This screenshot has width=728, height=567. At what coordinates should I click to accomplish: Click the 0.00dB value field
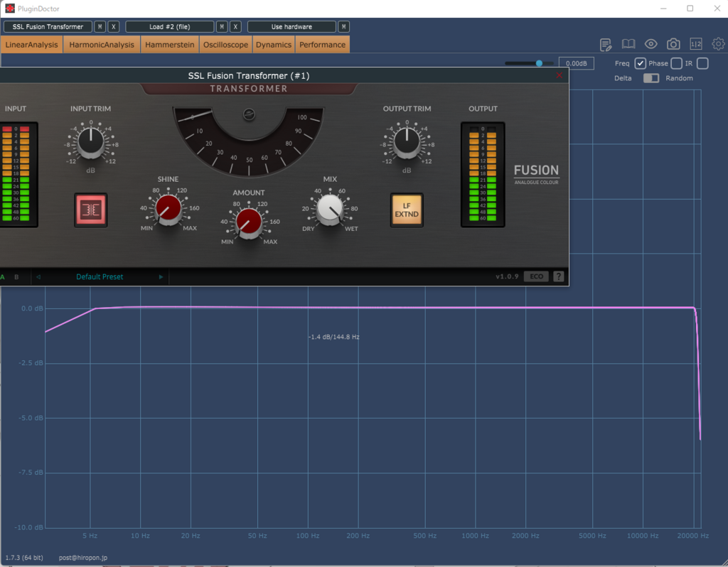(x=576, y=63)
